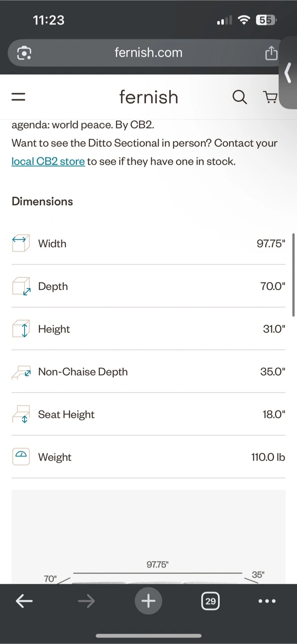Tap the Non-Chaise Depth row
Image resolution: width=297 pixels, height=644 pixels.
[148, 372]
